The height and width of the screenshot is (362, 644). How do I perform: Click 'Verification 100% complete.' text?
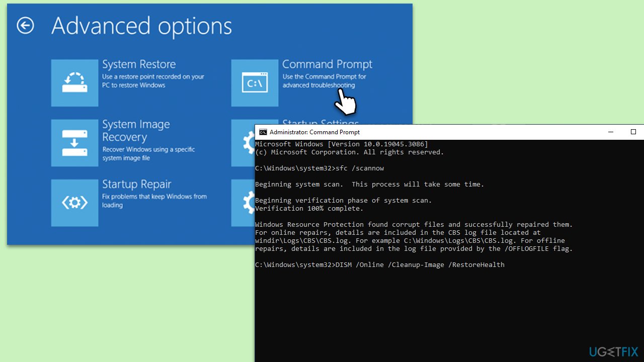309,209
